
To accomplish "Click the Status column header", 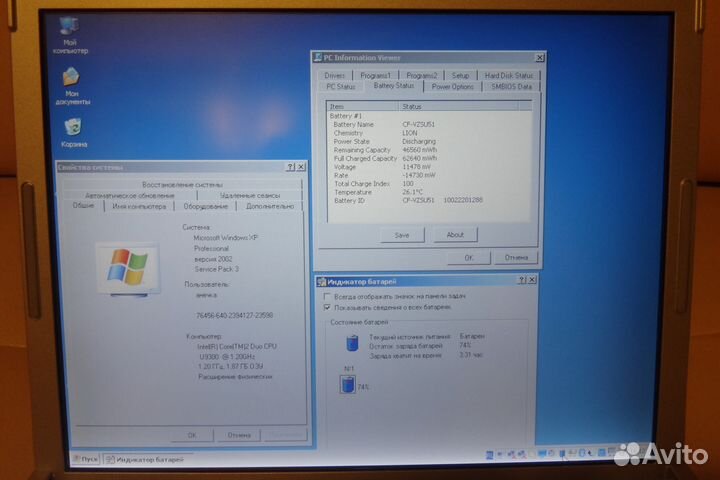I will coord(458,106).
